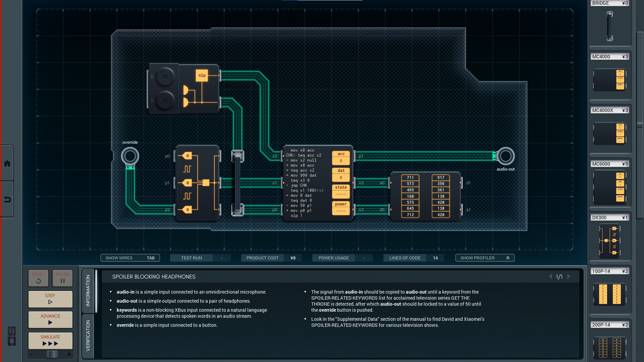644x362 pixels.
Task: Click the override button input pin
Action: tap(130, 156)
